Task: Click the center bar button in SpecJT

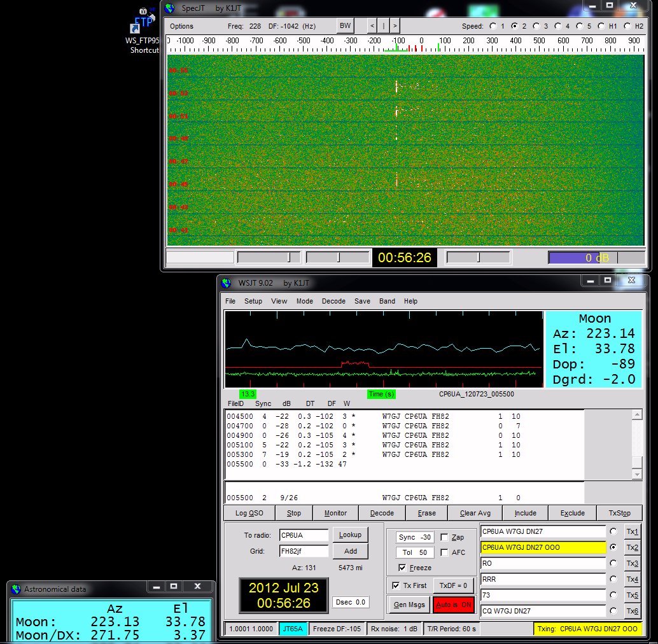Action: [384, 26]
